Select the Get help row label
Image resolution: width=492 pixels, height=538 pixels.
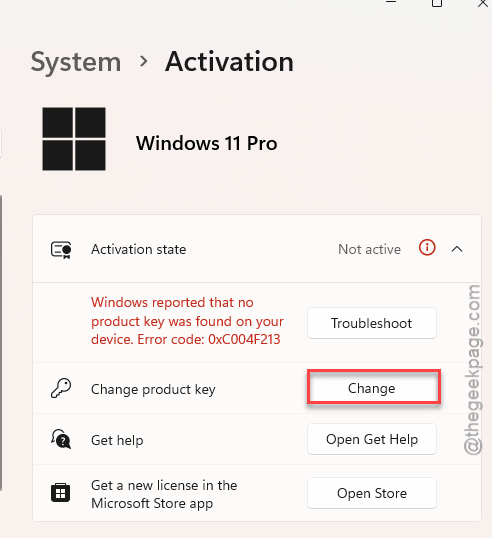pos(117,440)
